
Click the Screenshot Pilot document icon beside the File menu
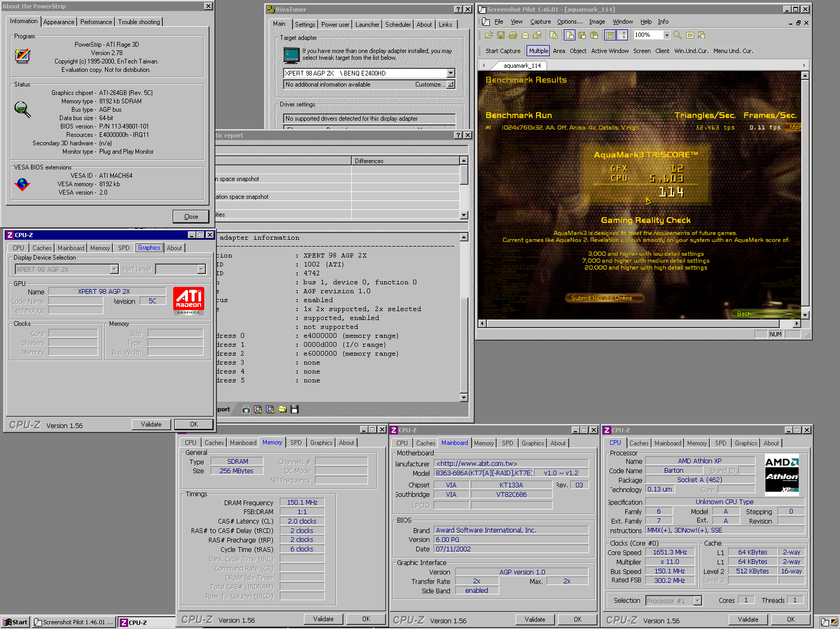[x=486, y=22]
